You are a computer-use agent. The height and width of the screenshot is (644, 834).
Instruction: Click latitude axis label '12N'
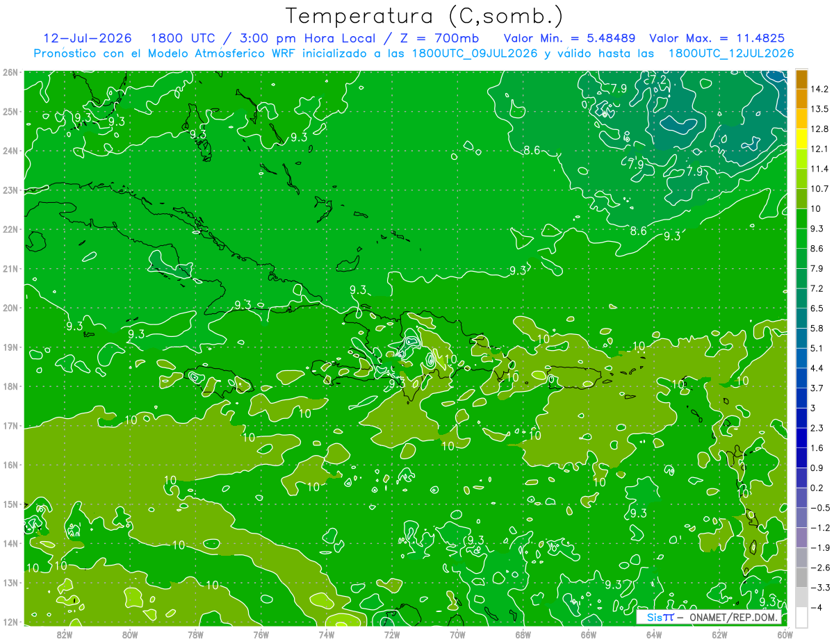click(10, 622)
